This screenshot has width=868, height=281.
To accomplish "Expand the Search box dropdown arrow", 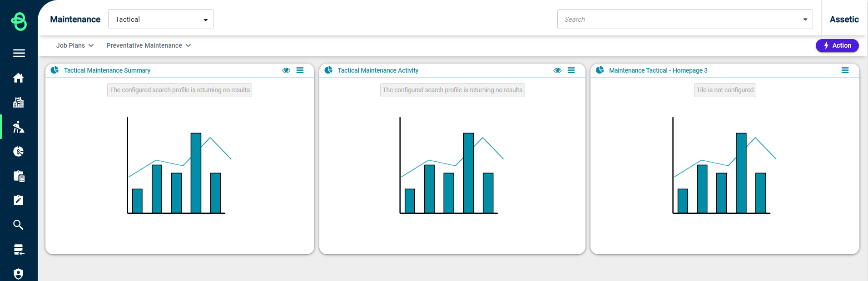I will pos(805,20).
